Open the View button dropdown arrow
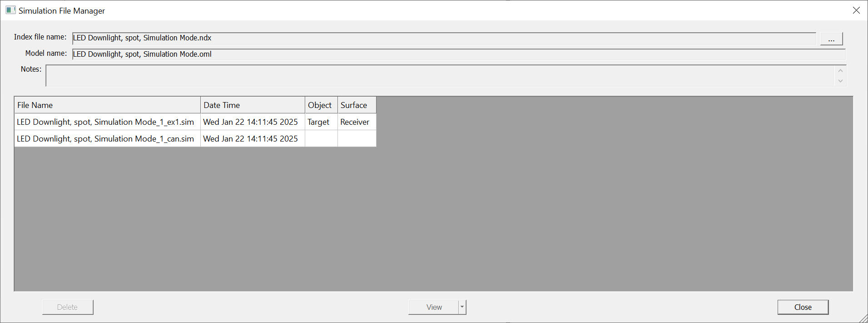Viewport: 868px width, 323px height. coord(462,307)
